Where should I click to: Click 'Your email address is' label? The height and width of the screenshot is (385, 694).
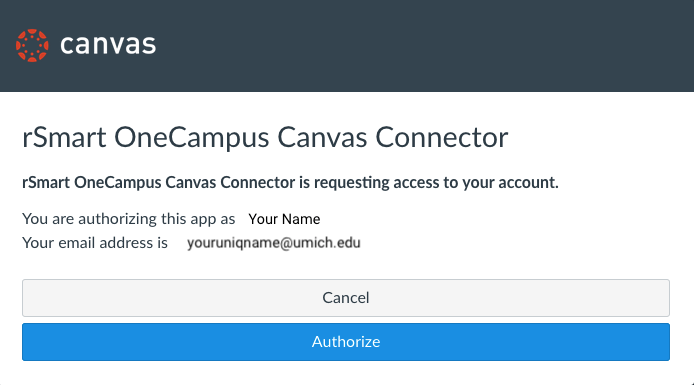pos(95,243)
